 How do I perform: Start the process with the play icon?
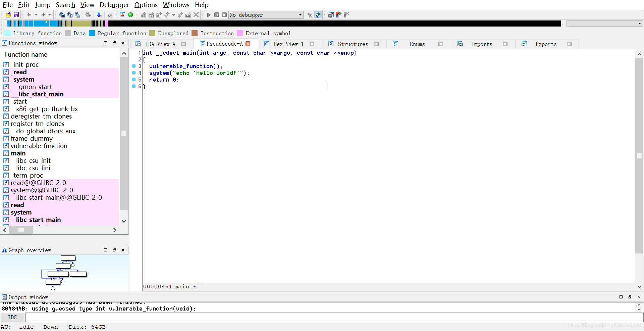pyautogui.click(x=209, y=15)
